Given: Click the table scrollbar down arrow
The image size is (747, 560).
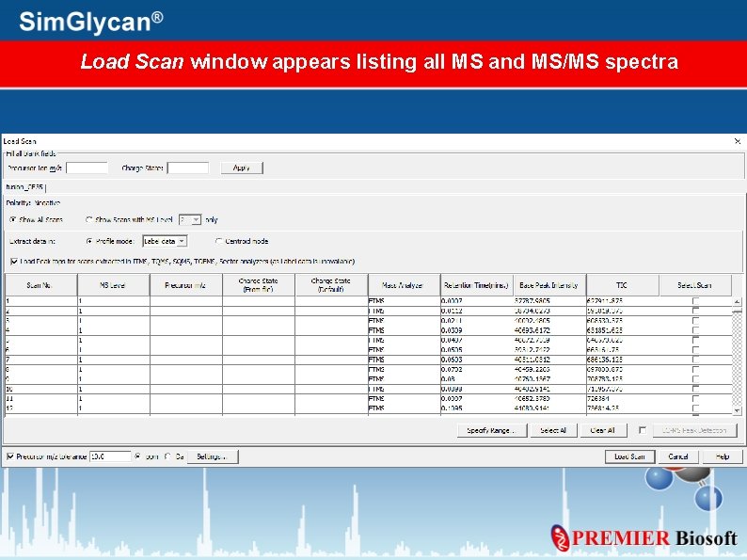Looking at the screenshot, I should 737,410.
